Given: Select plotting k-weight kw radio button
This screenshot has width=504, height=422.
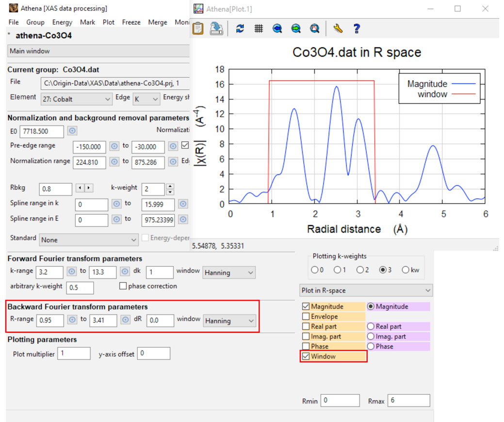Looking at the screenshot, I should click(406, 270).
